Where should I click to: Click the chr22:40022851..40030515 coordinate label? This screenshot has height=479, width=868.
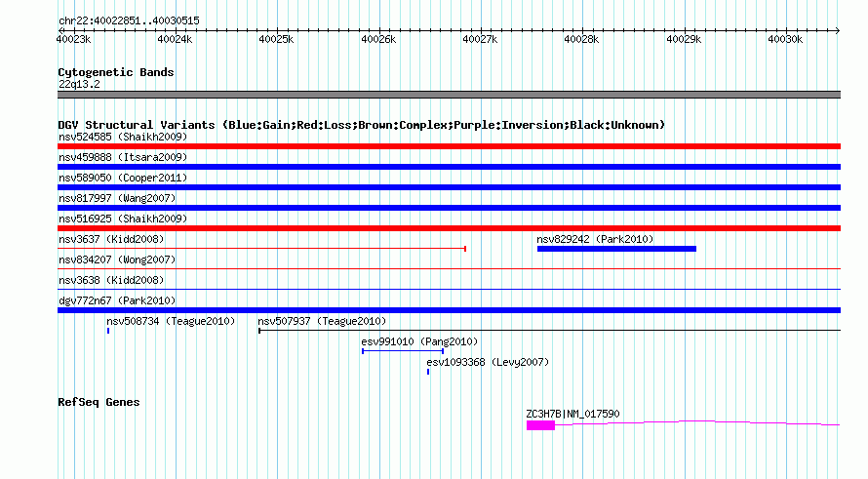pos(129,20)
